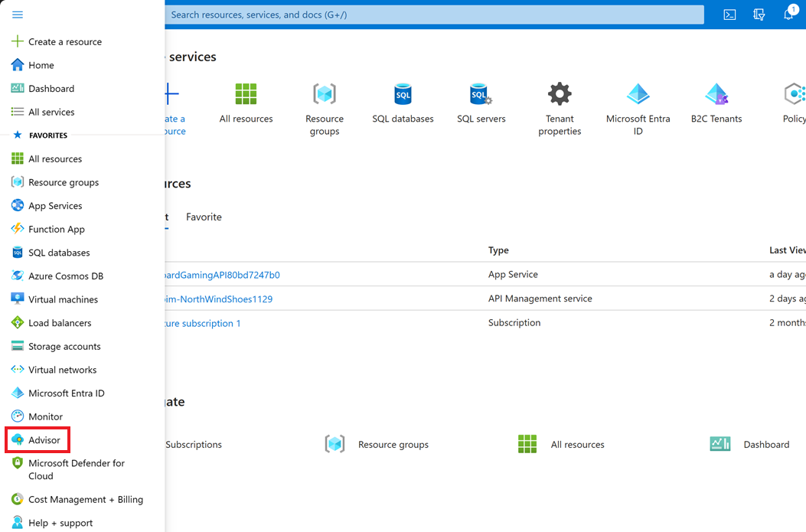The image size is (806, 532).
Task: Click Dashboard in the Navigate section
Action: (x=749, y=445)
